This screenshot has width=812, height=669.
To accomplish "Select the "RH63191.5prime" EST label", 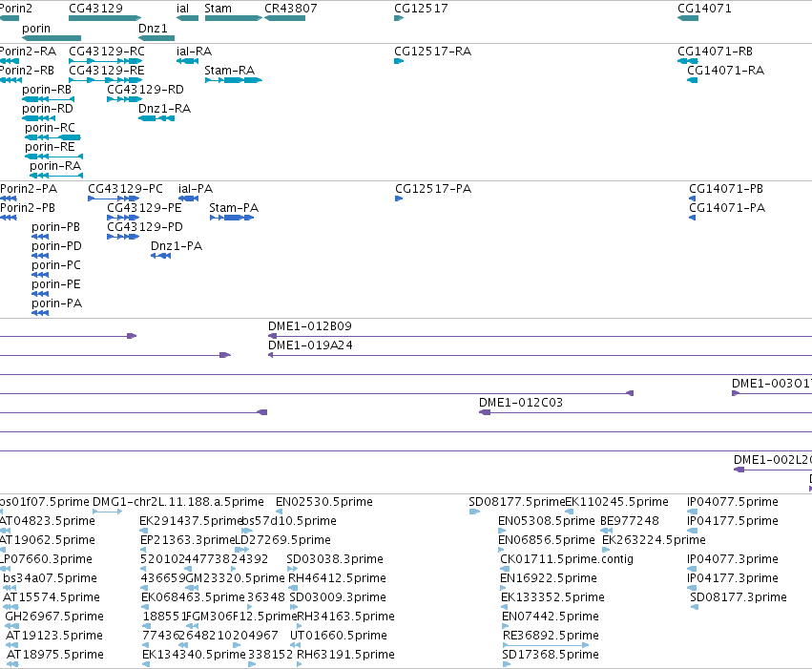I will tap(346, 656).
